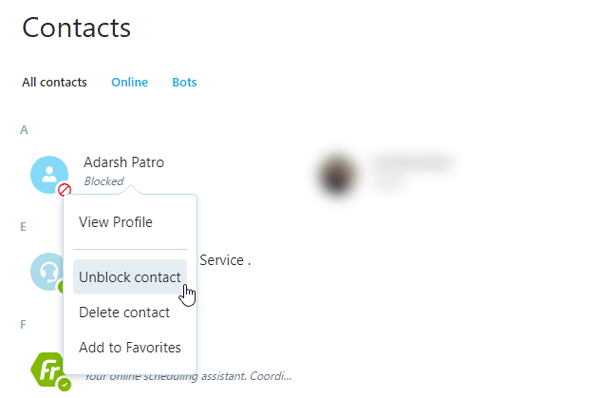Click Adarsh Patro's profile avatar
This screenshot has height=398, width=600.
(49, 175)
